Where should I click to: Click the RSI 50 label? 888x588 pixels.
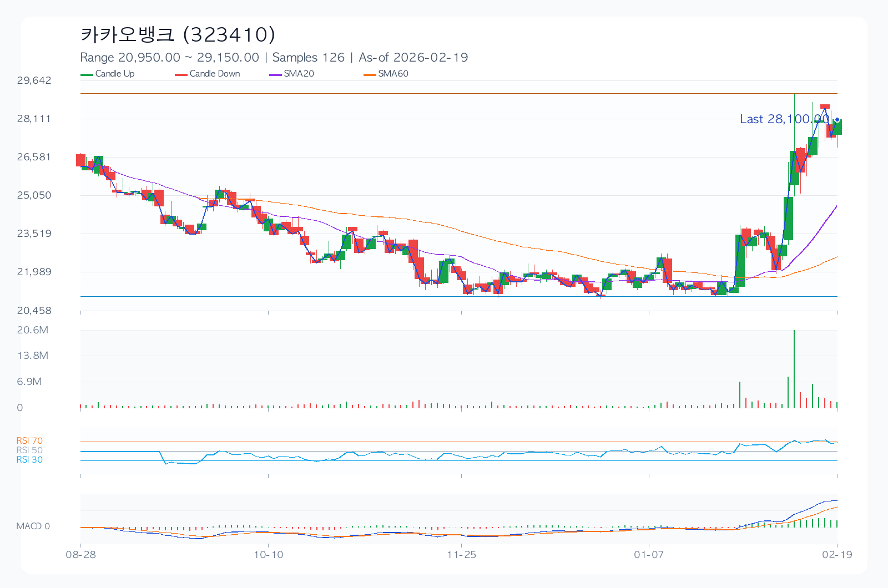click(29, 450)
